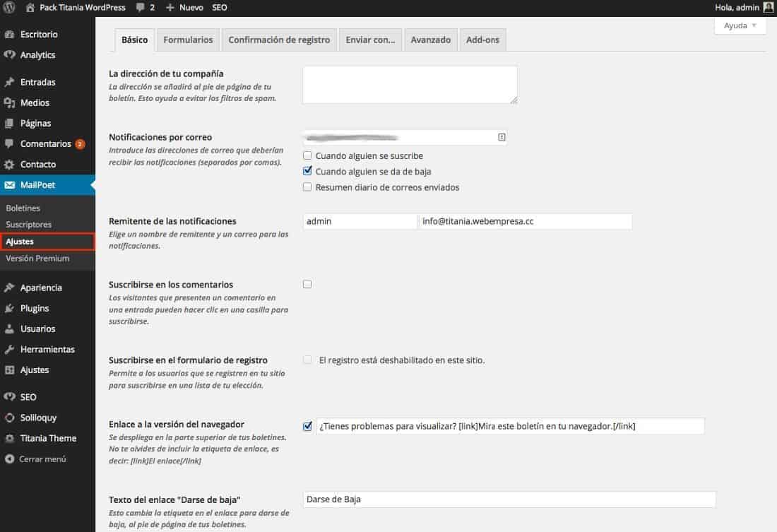Uncheck the browser version link checkbox
Image resolution: width=777 pixels, height=532 pixels.
pos(307,427)
